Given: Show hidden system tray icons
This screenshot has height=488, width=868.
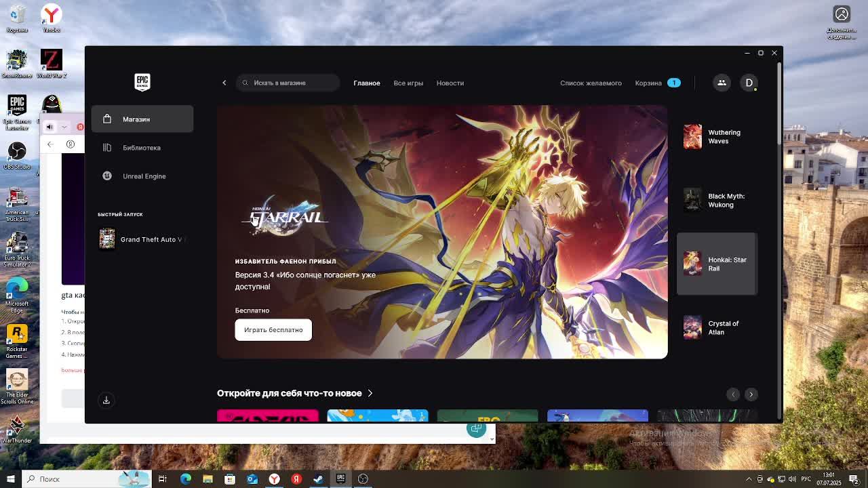Looking at the screenshot, I should pyautogui.click(x=749, y=479).
